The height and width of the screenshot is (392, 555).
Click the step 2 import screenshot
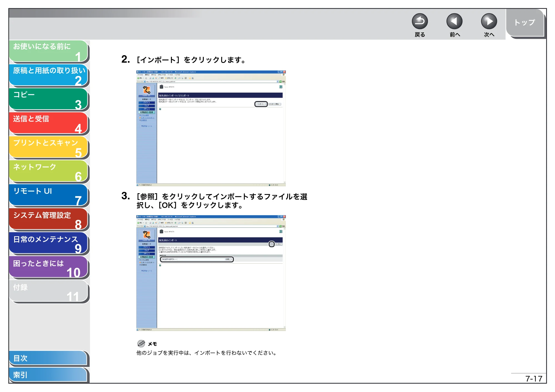(x=211, y=128)
